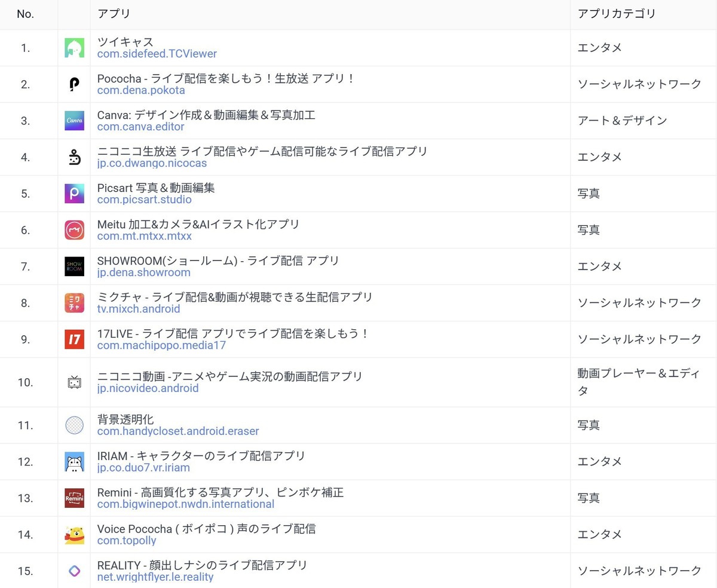
Task: Open the com.picsart.studio link
Action: tap(145, 200)
